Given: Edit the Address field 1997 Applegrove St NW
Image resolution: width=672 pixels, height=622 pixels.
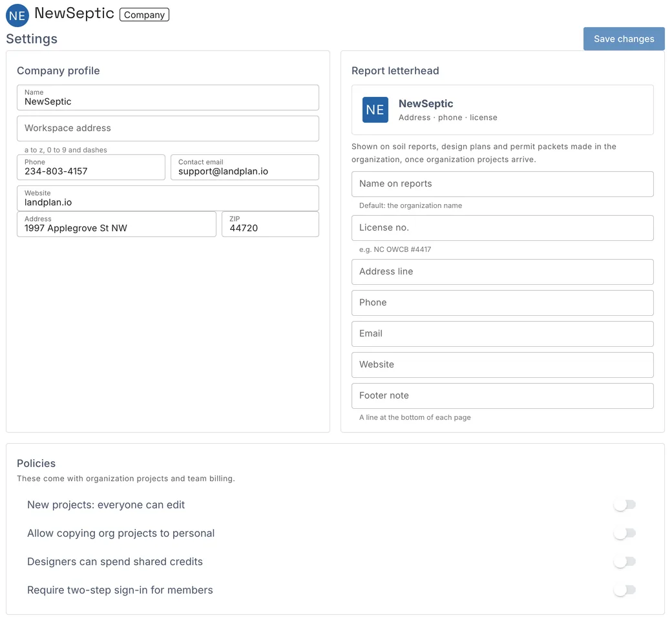Looking at the screenshot, I should [x=116, y=224].
